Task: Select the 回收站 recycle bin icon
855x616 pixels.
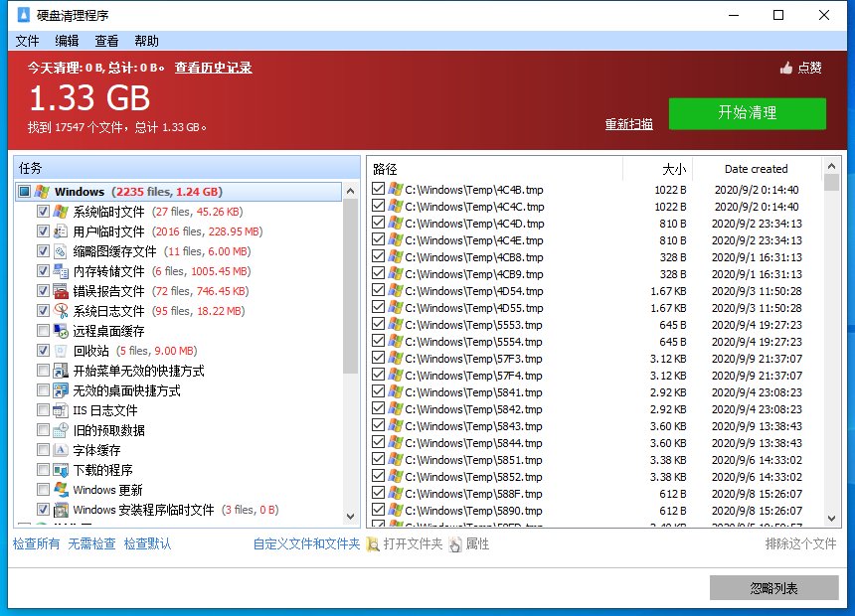Action: click(61, 351)
